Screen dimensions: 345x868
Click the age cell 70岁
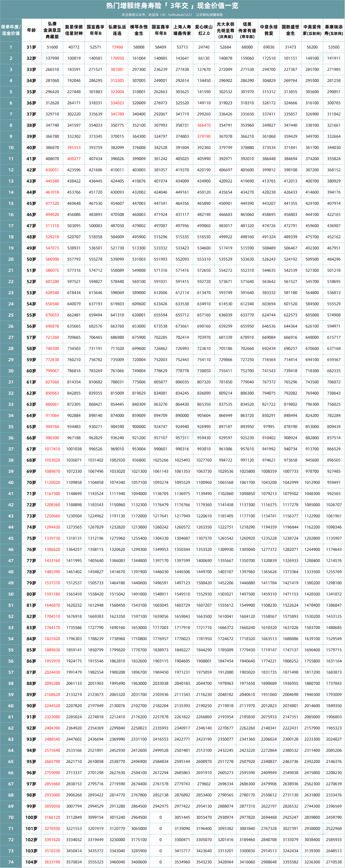coord(31,483)
